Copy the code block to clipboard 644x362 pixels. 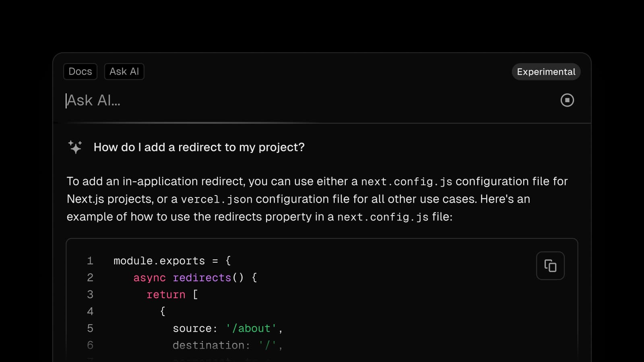coord(550,265)
